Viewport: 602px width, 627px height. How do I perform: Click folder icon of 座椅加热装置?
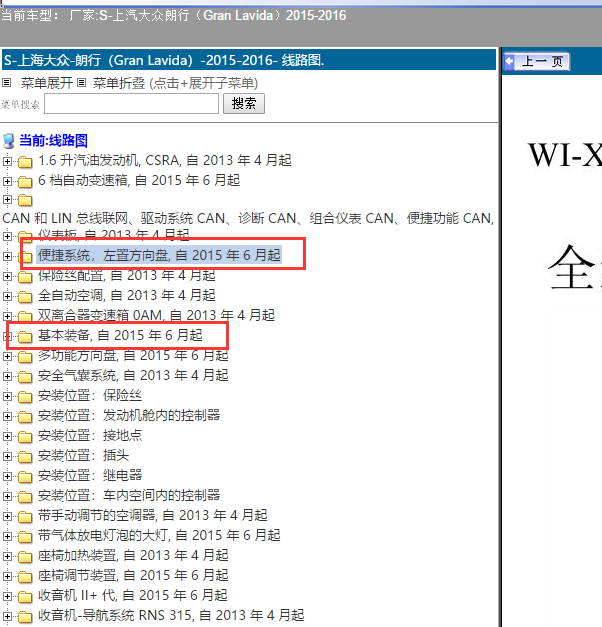click(x=25, y=557)
